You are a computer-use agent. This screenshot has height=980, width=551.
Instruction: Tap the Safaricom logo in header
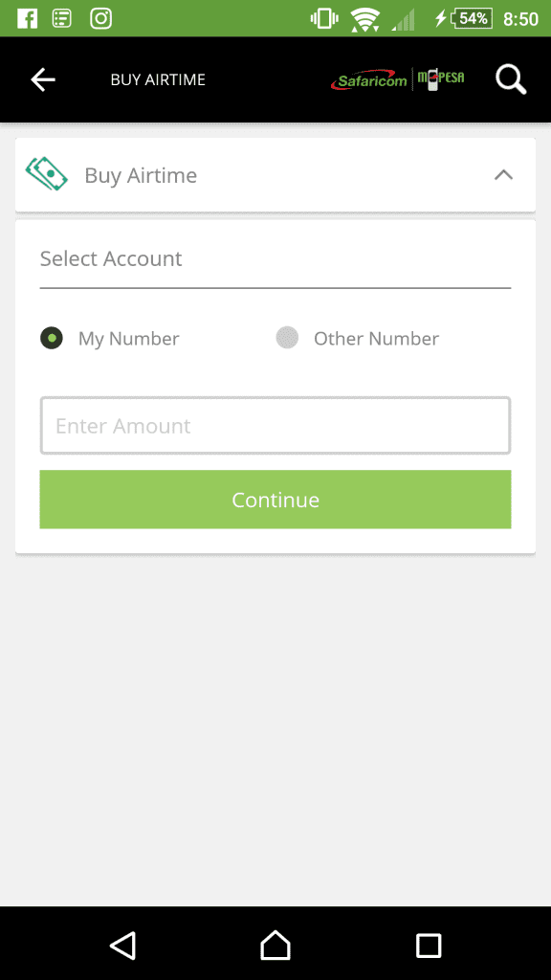[x=369, y=80]
